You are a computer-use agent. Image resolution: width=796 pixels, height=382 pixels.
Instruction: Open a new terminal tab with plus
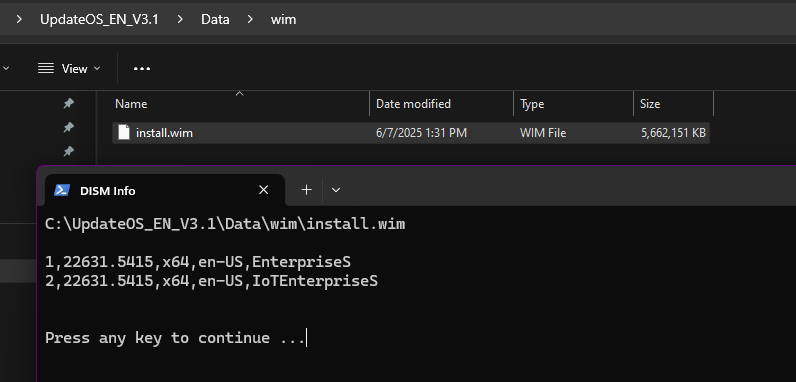tap(307, 190)
